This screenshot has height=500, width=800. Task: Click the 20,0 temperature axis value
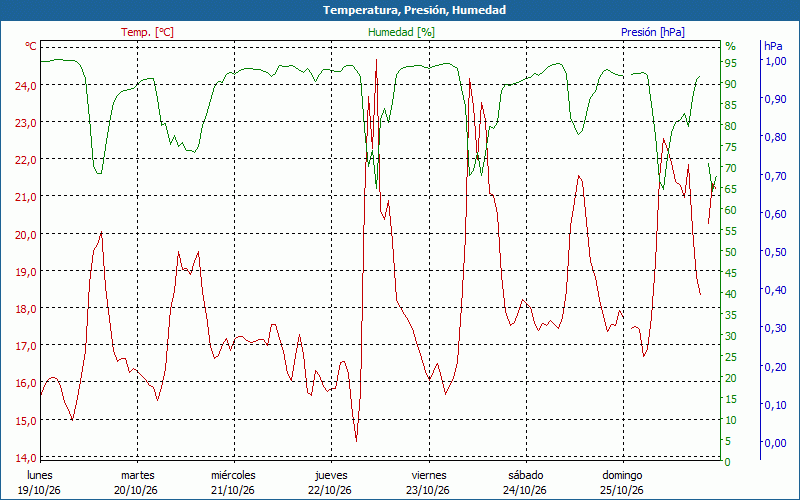tap(26, 235)
